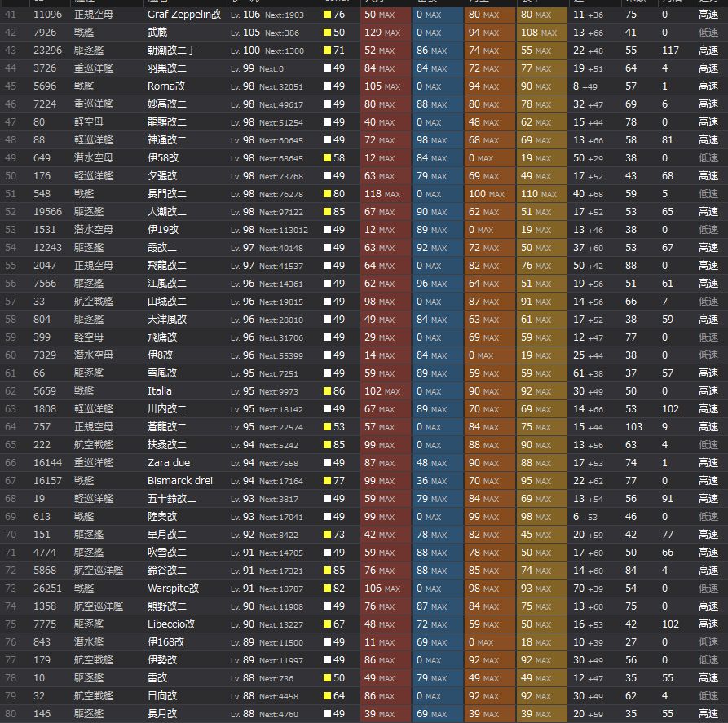Screen dimensions: 728x723
Task: Click the yellow condition square in Warspite改 row
Action: 328,589
